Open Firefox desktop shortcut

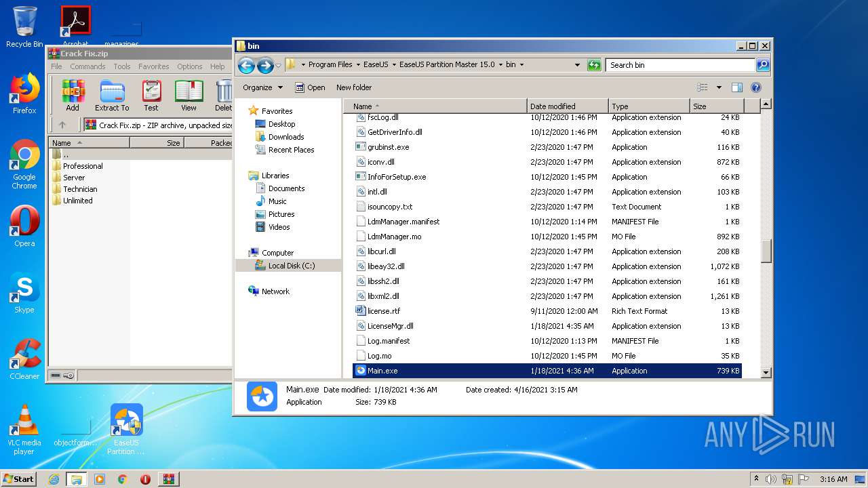click(x=24, y=94)
